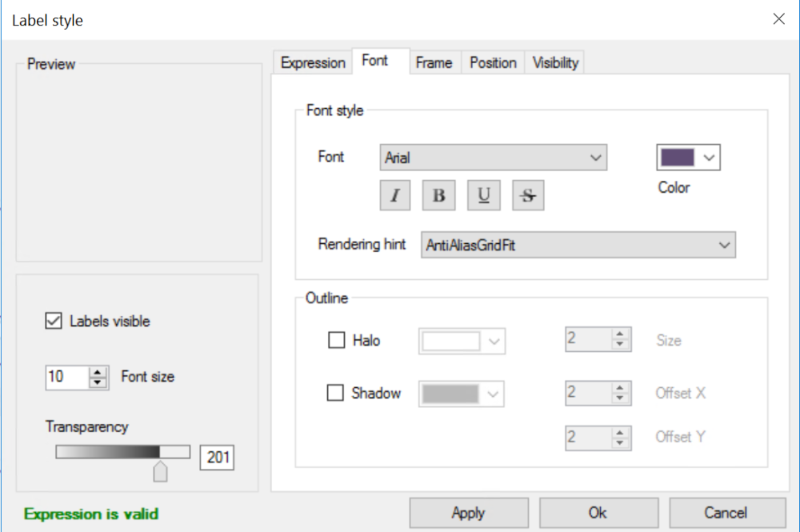
Task: Adjust the Transparency slider
Action: 160,472
